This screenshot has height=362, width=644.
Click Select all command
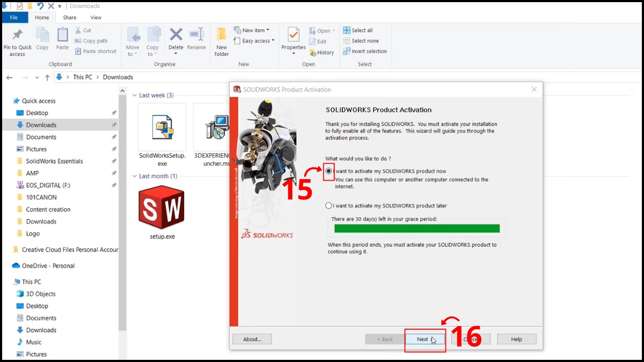pos(358,31)
